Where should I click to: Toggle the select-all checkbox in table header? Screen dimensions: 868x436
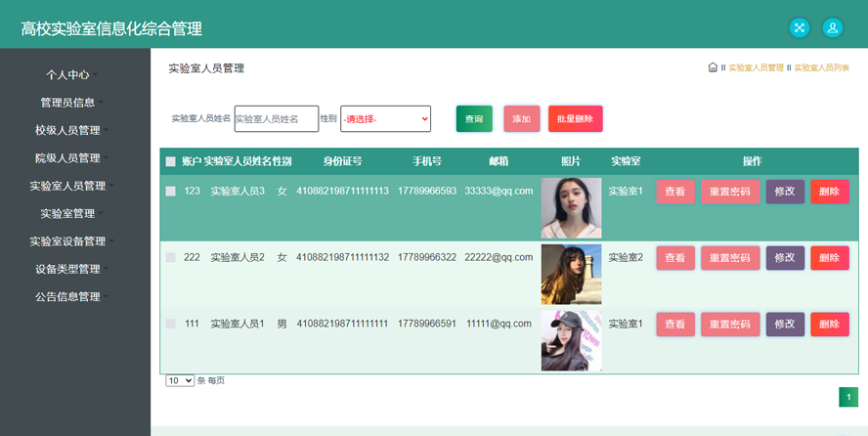171,161
